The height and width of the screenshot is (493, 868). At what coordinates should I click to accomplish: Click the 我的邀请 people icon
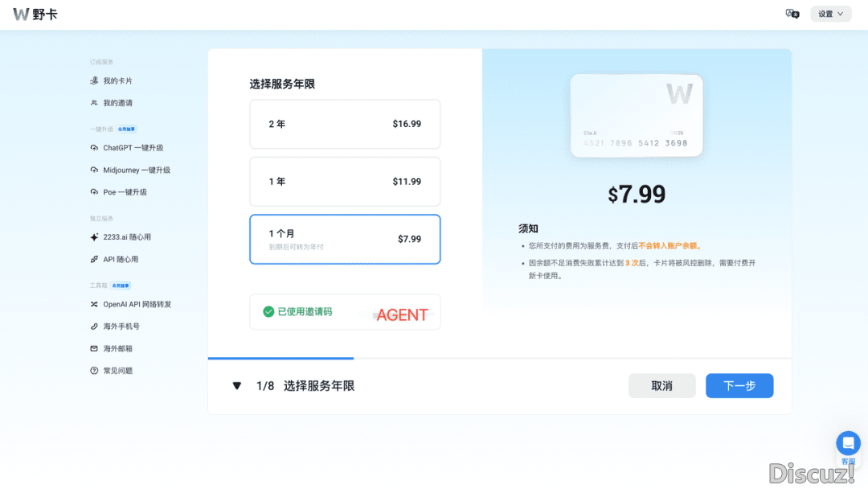94,103
